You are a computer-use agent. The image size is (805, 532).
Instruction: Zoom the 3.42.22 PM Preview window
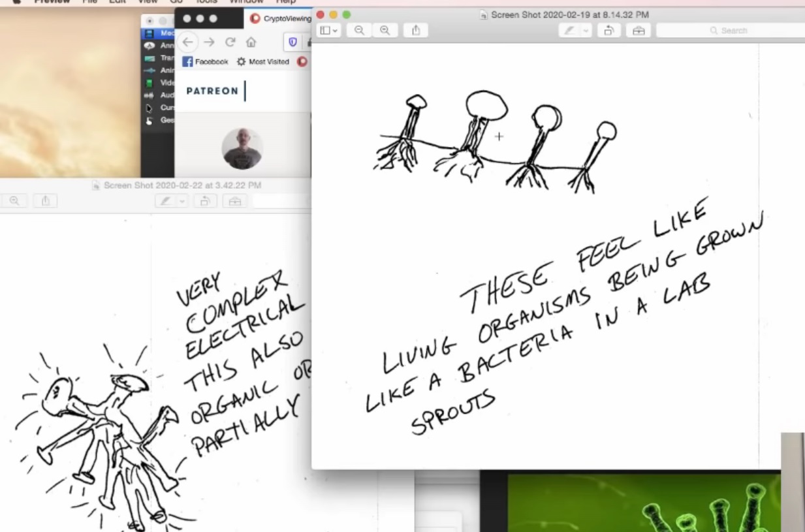14,202
